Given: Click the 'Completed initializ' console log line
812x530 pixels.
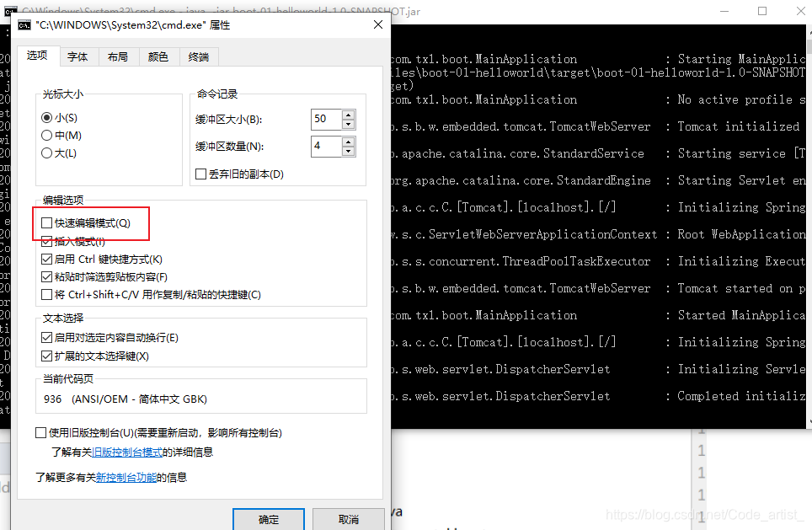Looking at the screenshot, I should [x=741, y=396].
